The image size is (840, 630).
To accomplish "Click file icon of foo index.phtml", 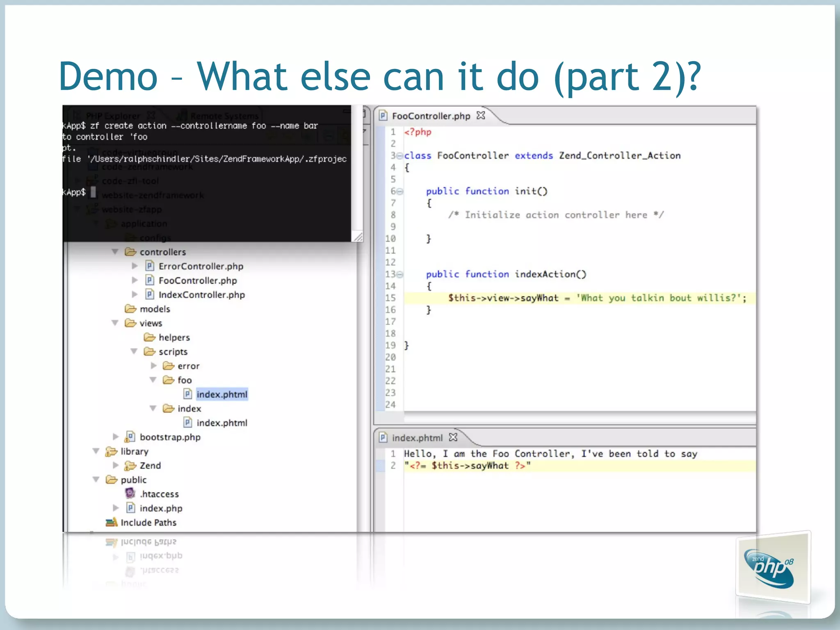I will [187, 394].
